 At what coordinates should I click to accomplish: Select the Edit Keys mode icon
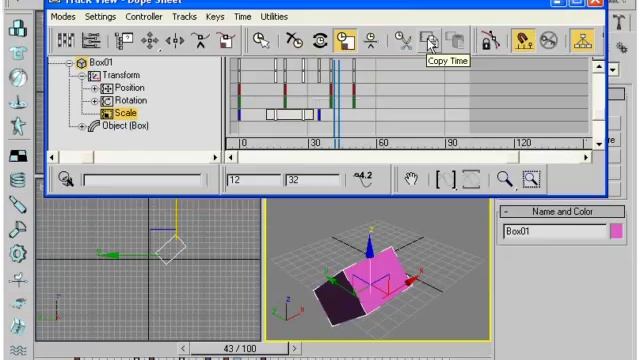pos(66,40)
